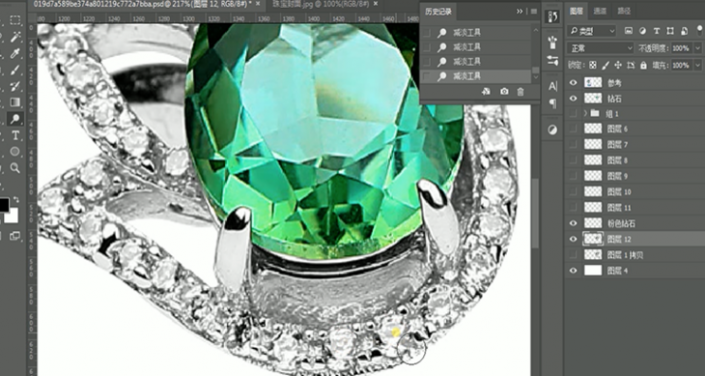
Task: Open the blend mode 正常 dropdown
Action: 600,48
